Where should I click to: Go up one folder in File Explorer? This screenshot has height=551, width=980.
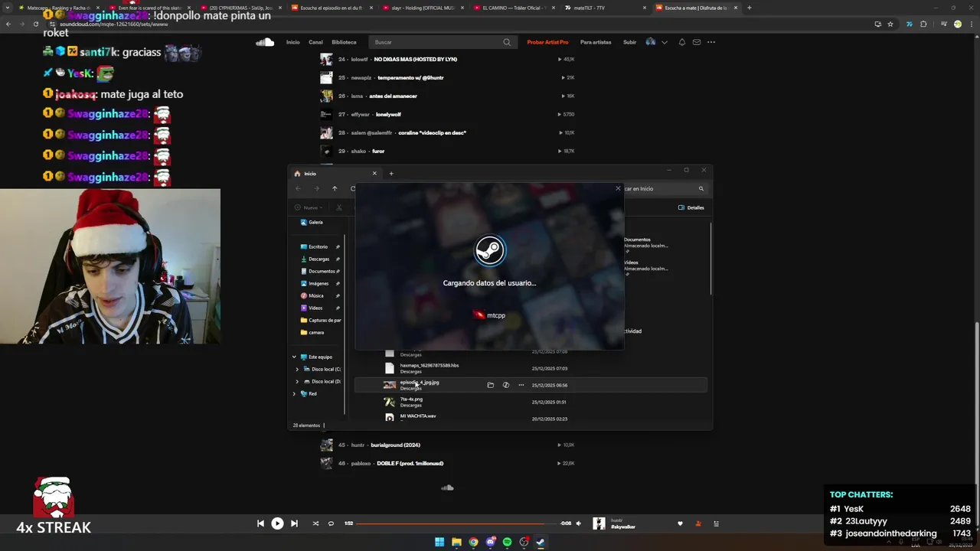tap(335, 188)
